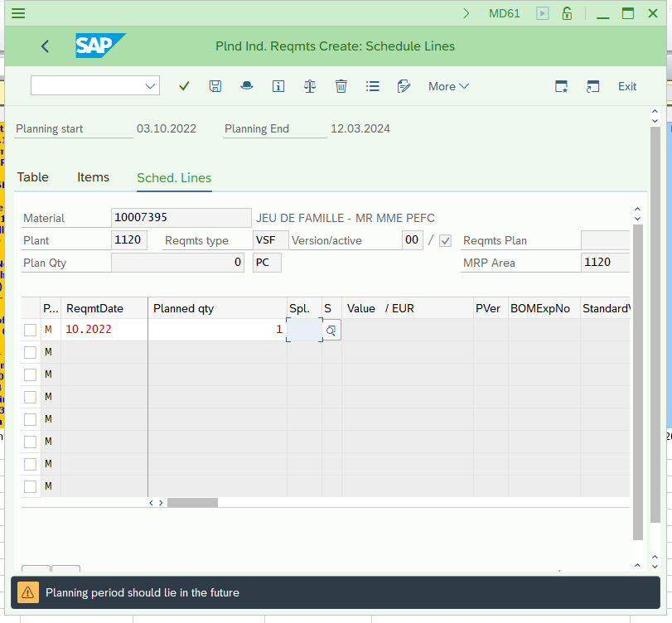Viewport: 672px width, 623px height.
Task: Open the search help next to Spl. field
Action: click(x=331, y=330)
